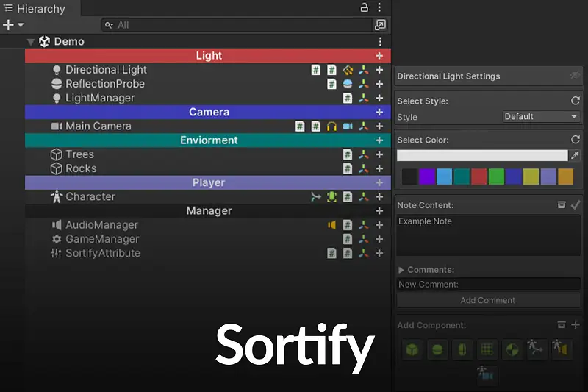The width and height of the screenshot is (588, 392).
Task: Select the AudioManager object
Action: 101,225
